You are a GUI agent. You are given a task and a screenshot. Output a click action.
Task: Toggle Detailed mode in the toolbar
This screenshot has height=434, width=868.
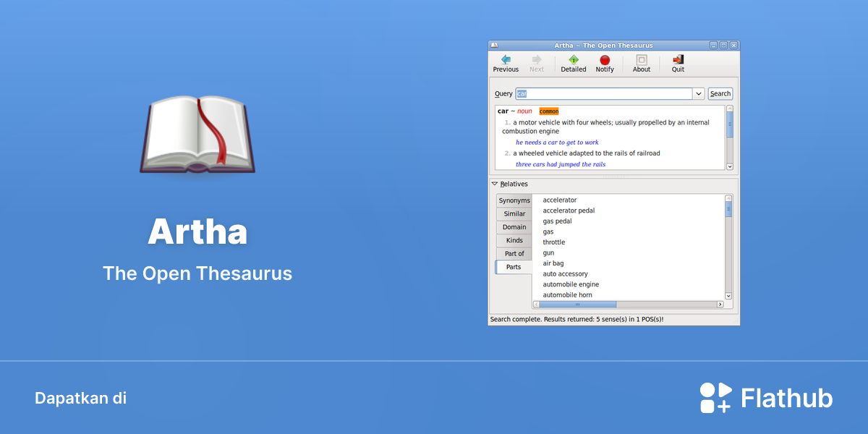pos(574,64)
